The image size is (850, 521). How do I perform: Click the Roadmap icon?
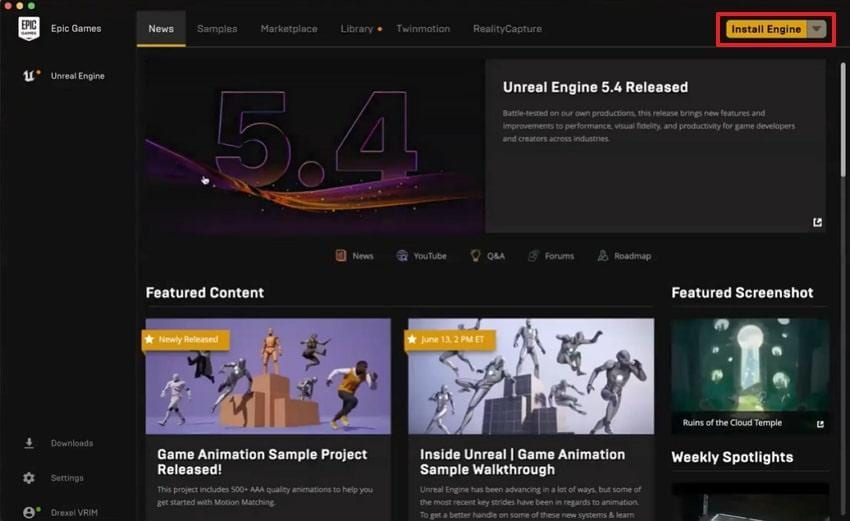tap(602, 255)
